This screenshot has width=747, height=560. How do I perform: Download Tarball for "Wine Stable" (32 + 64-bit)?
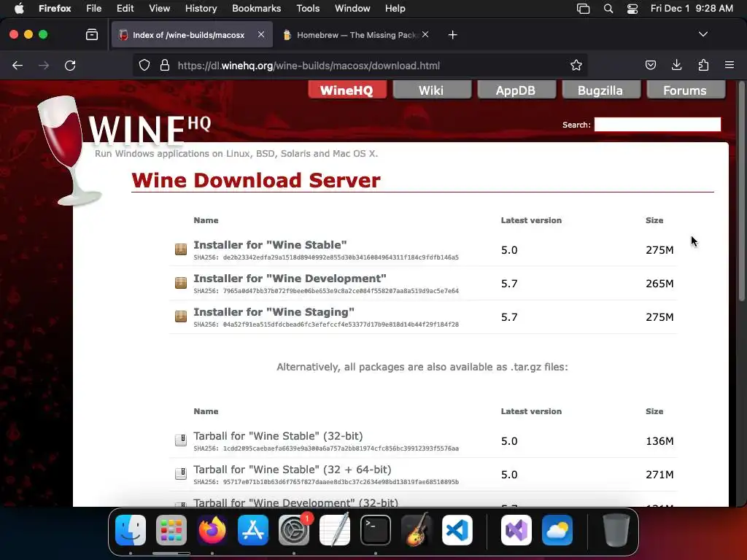click(292, 470)
